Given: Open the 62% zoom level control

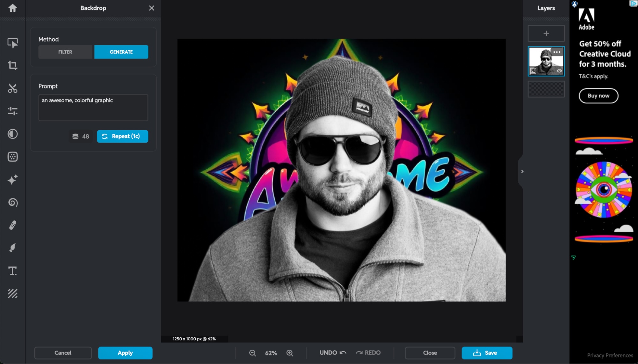Looking at the screenshot, I should pyautogui.click(x=271, y=353).
